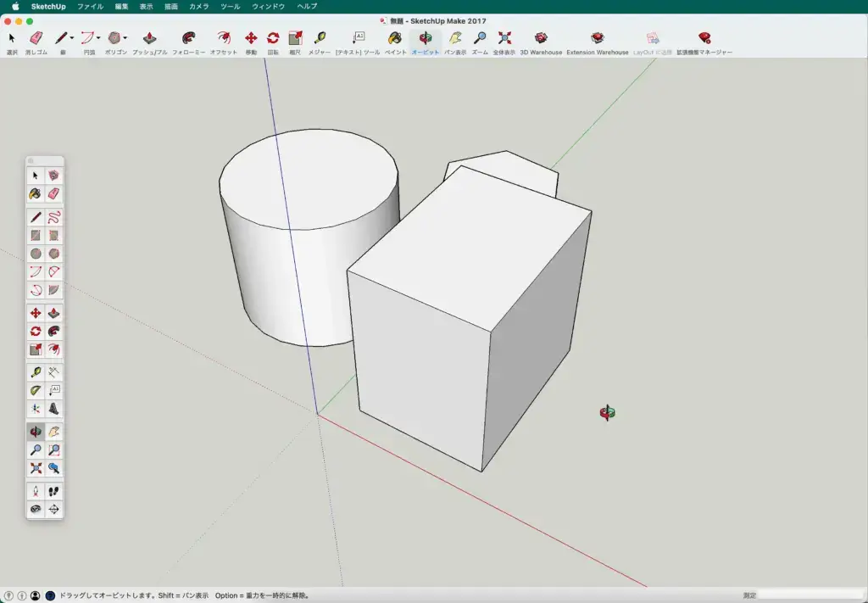Select the Push/Pull tool in floating palette
This screenshot has height=603, width=868.
[x=53, y=314]
